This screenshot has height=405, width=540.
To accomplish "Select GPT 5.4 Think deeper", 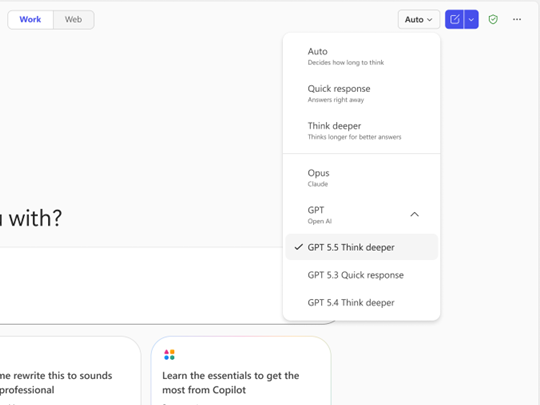I will coord(361,302).
